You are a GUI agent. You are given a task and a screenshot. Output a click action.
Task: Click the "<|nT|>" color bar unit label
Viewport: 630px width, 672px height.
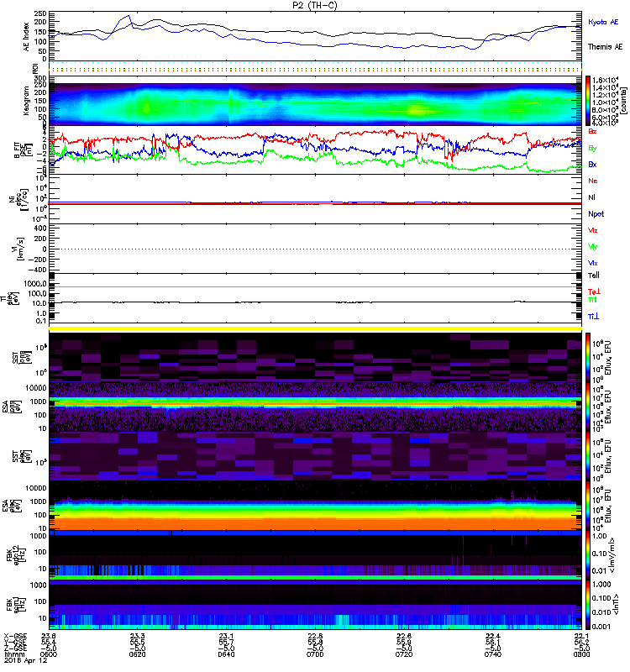616,605
